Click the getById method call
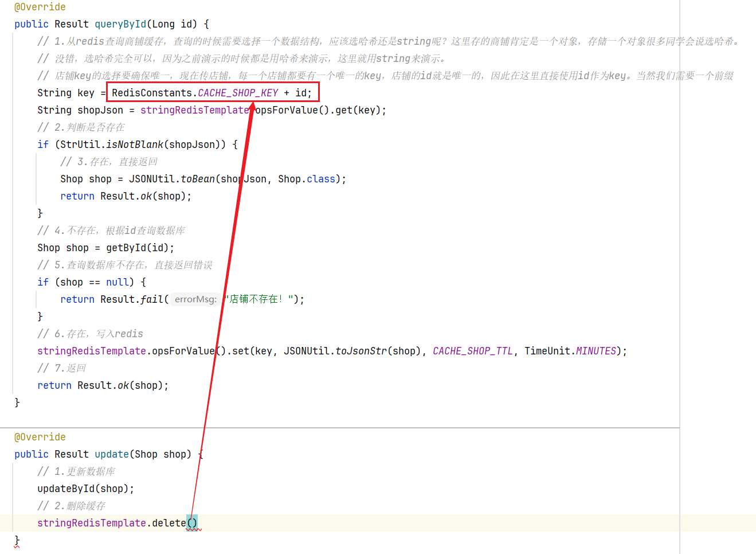 click(x=126, y=248)
